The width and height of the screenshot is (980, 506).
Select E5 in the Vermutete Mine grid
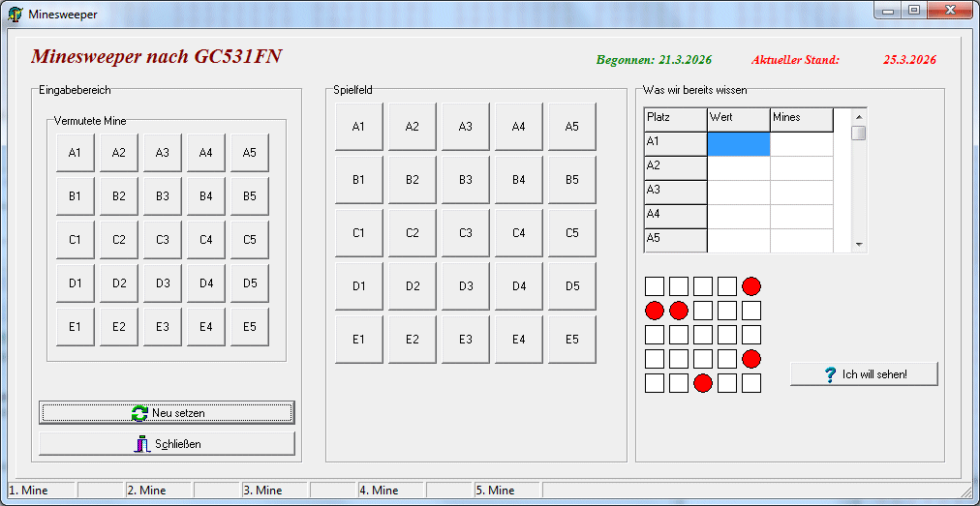[x=249, y=327]
